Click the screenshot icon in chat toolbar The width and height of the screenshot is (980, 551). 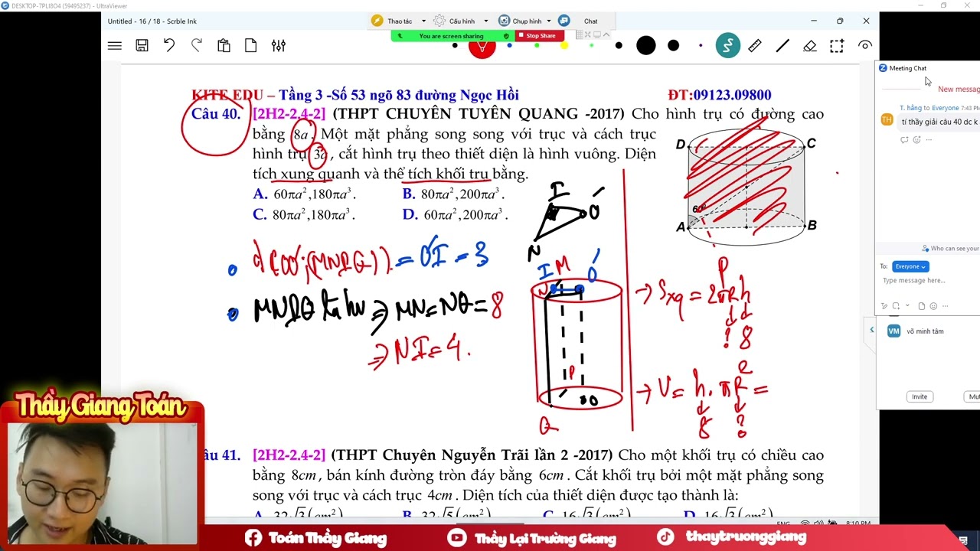[896, 306]
